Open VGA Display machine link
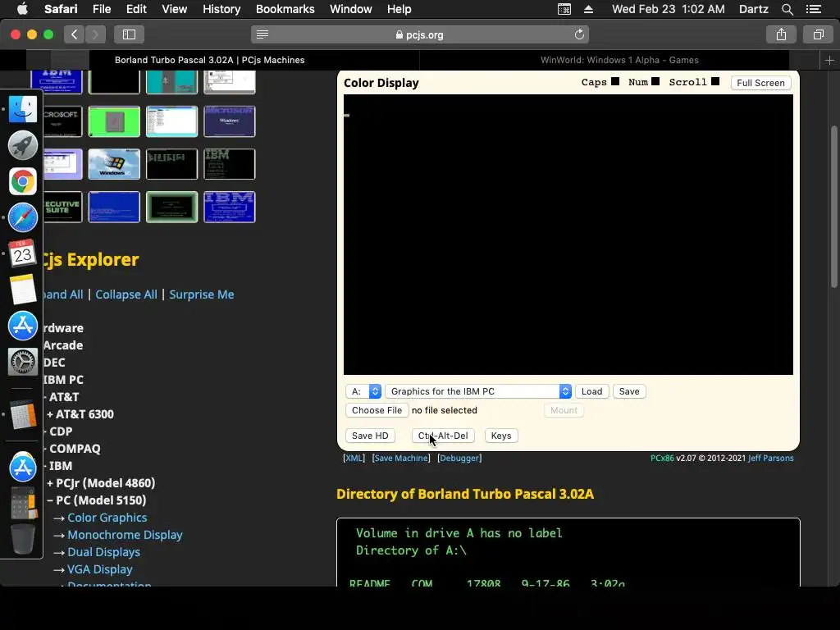 [99, 569]
